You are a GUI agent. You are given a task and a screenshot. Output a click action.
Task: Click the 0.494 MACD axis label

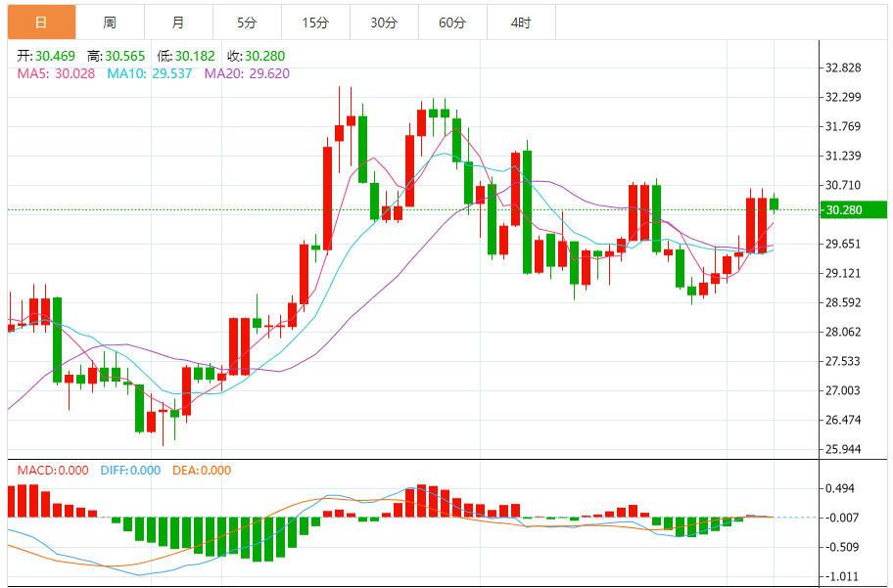click(840, 488)
